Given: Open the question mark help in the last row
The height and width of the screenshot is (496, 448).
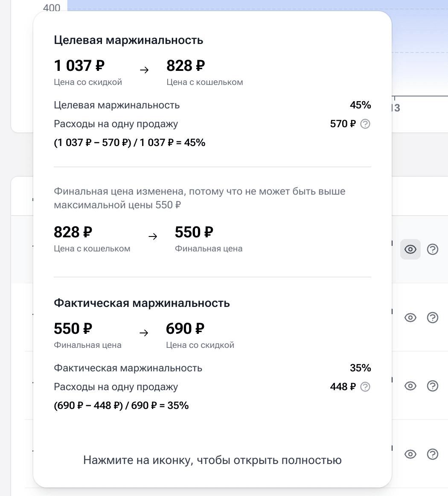Looking at the screenshot, I should (x=433, y=454).
